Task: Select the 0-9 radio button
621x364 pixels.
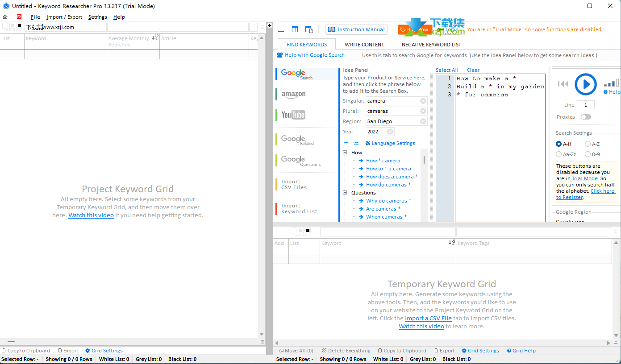Action: pos(588,154)
